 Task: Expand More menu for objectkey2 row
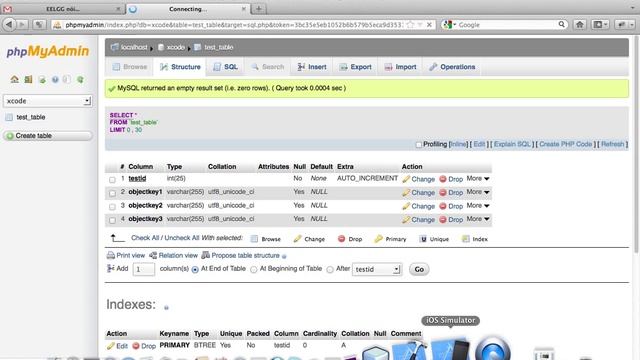pyautogui.click(x=478, y=205)
